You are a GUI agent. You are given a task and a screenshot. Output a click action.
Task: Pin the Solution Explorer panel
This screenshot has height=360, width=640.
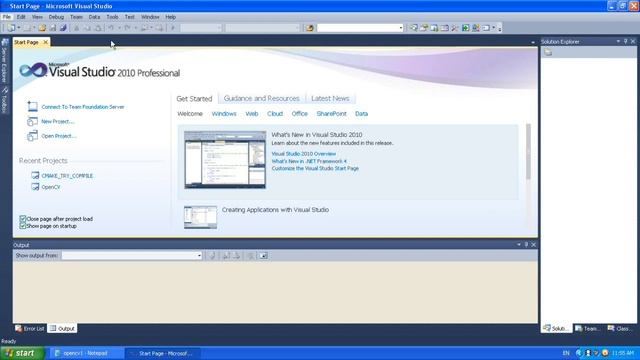click(625, 41)
